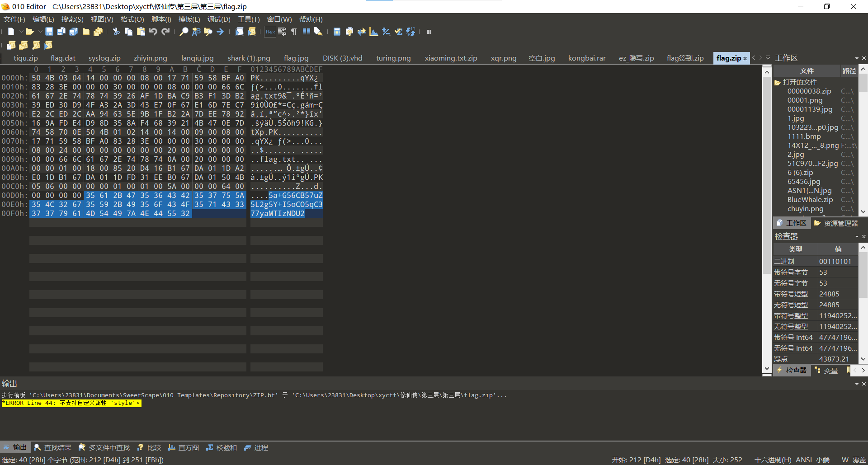Switch to the tiqu.zip tab
Screen dimensions: 868x465
click(26, 58)
